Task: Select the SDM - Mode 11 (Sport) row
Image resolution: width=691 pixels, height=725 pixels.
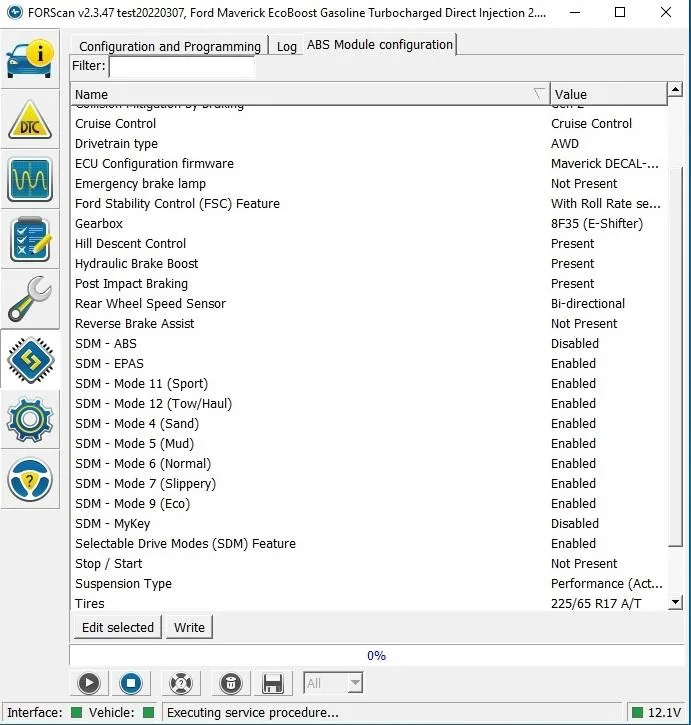Action: coord(369,383)
